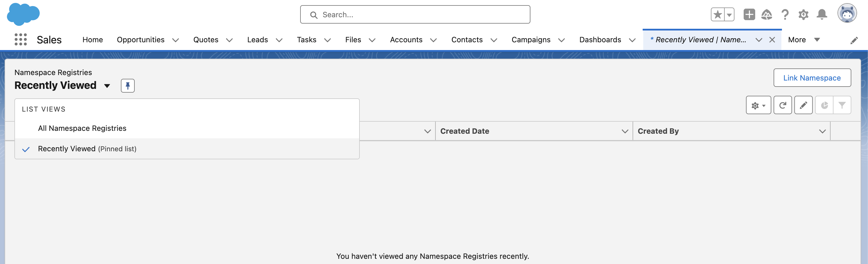Image resolution: width=868 pixels, height=264 pixels.
Task: Open the Quotes tab
Action: [205, 40]
